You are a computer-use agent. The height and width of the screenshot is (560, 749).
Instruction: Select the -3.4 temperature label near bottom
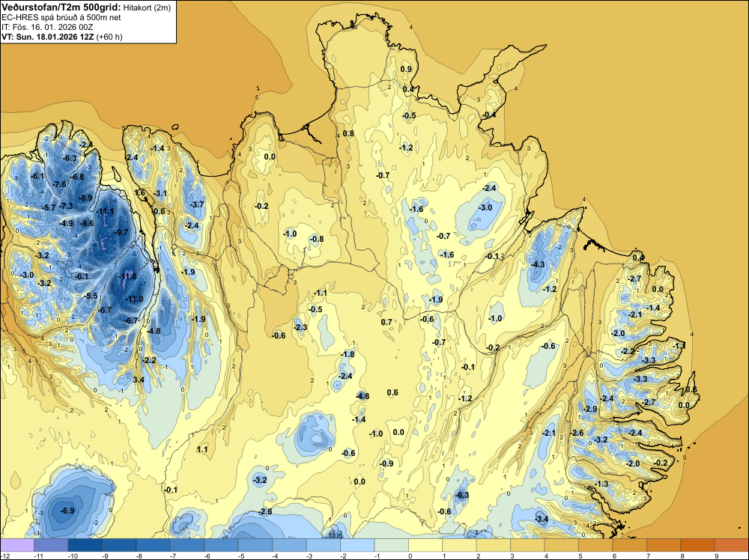point(542,519)
